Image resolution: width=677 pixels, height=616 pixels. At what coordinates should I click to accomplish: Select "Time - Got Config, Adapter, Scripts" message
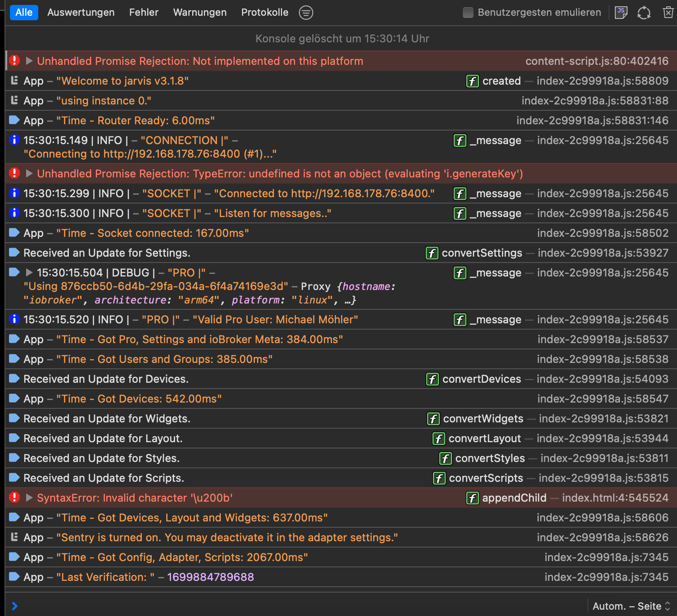click(x=182, y=557)
